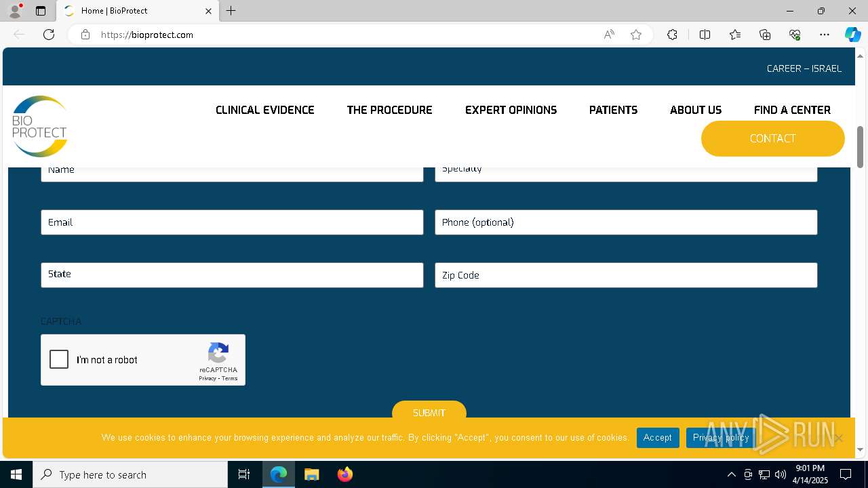This screenshot has width=868, height=488.
Task: Refresh the current page
Action: [x=49, y=35]
